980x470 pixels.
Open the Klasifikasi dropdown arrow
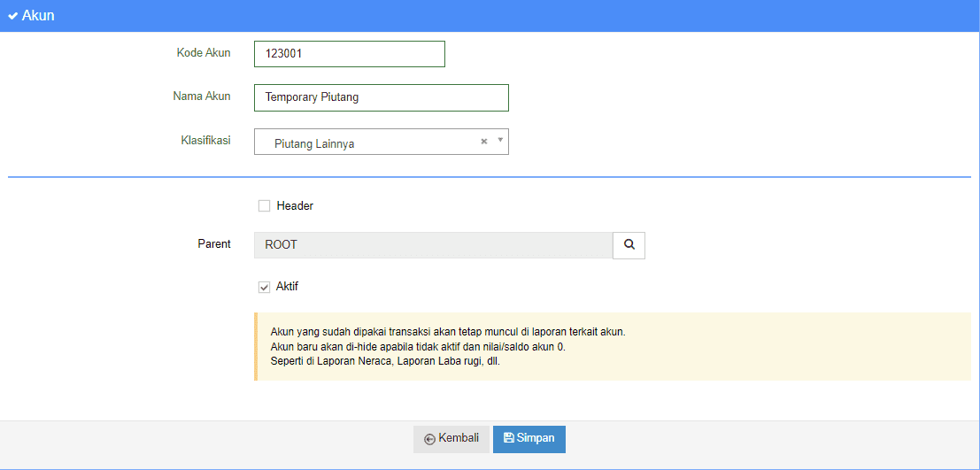coord(499,140)
